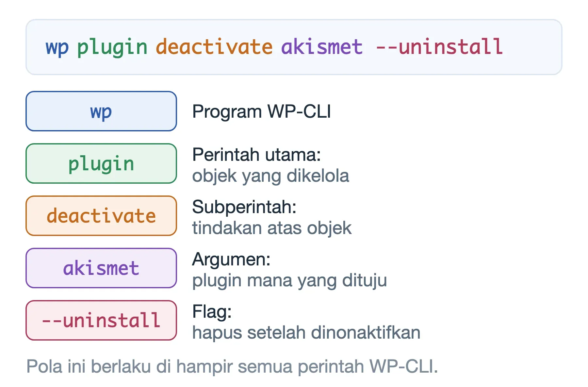Click 'objek yang dikelola' text

[x=270, y=177]
